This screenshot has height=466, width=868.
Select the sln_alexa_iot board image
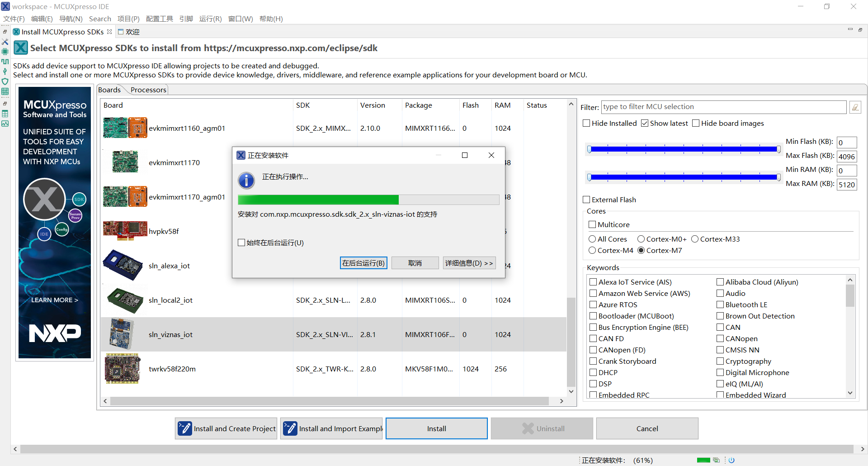pyautogui.click(x=123, y=265)
